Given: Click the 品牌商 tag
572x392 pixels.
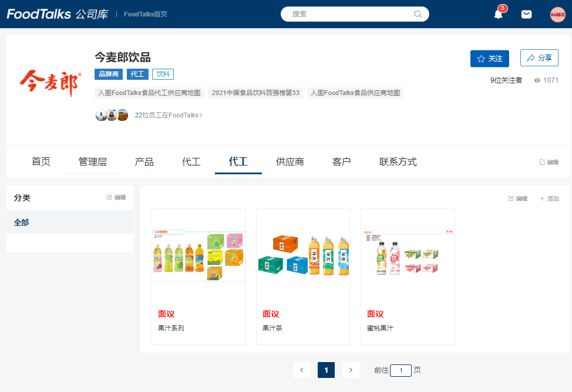Looking at the screenshot, I should tap(109, 74).
